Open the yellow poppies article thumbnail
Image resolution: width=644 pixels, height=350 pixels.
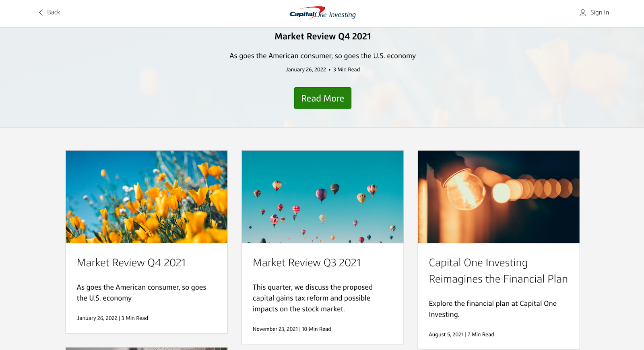[x=147, y=197]
